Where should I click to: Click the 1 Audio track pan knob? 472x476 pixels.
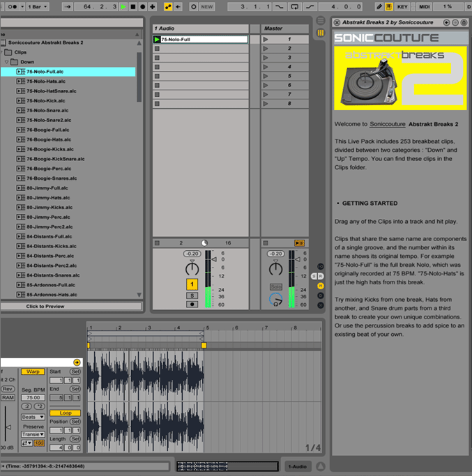(x=192, y=268)
